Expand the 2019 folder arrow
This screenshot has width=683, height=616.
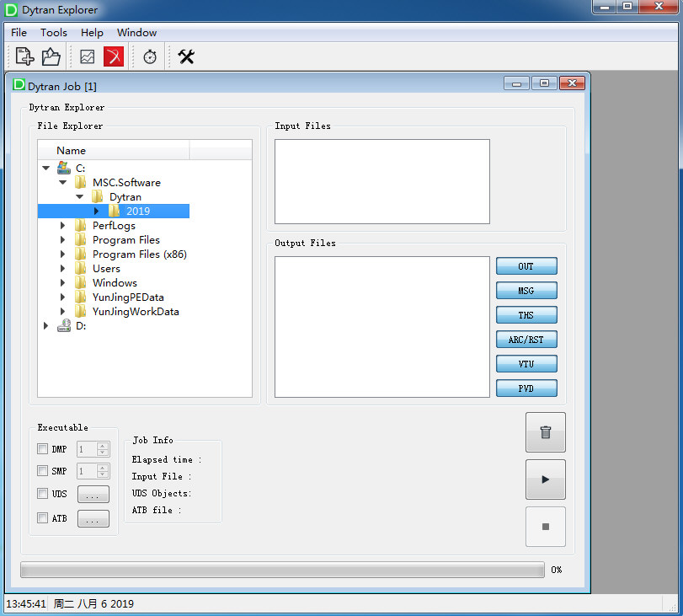[97, 211]
